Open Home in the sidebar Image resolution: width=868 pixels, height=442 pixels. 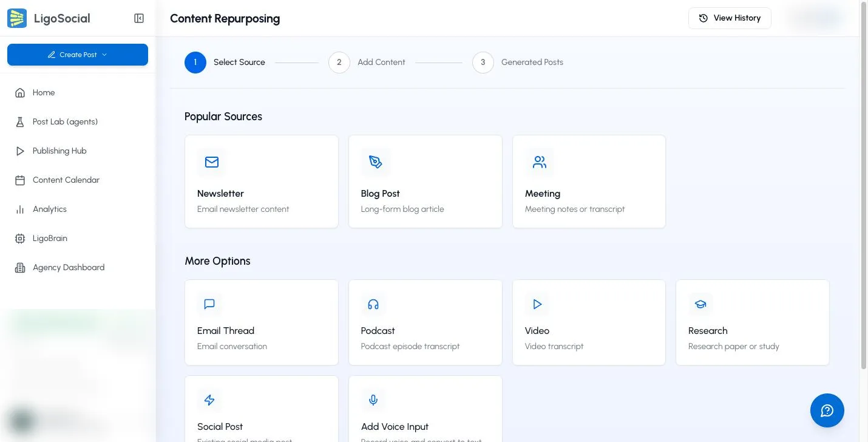pyautogui.click(x=78, y=93)
